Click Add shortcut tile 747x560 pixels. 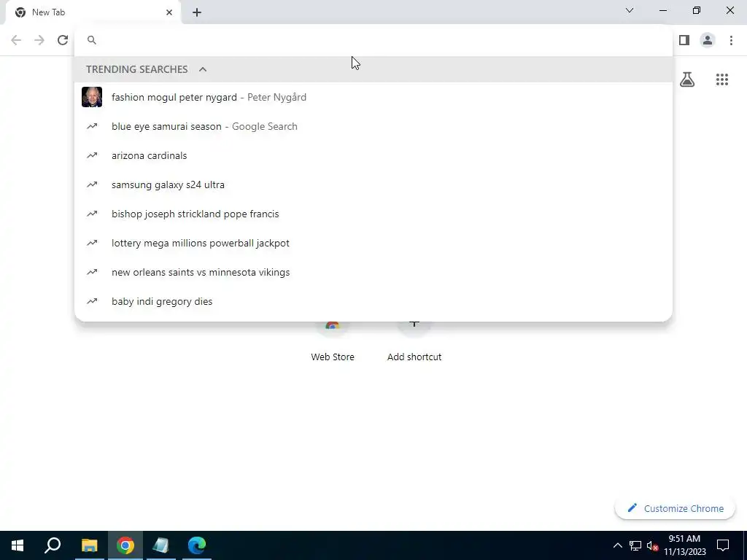414,341
